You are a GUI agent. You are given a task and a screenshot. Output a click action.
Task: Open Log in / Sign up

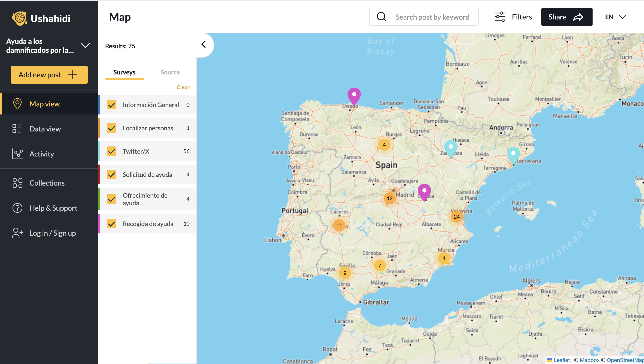tap(49, 233)
